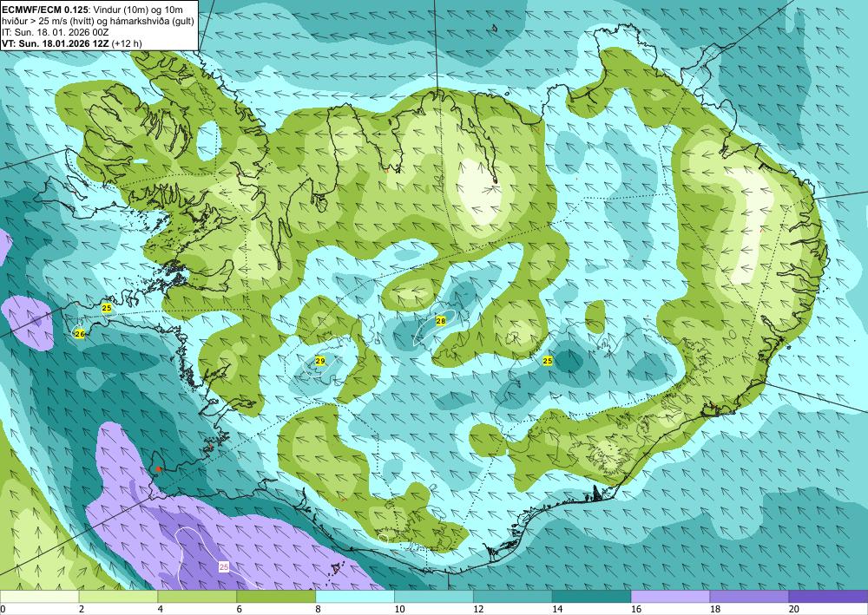Click the light lavender 16–18 m/s legend swatch
This screenshot has height=615, width=868.
click(670, 597)
